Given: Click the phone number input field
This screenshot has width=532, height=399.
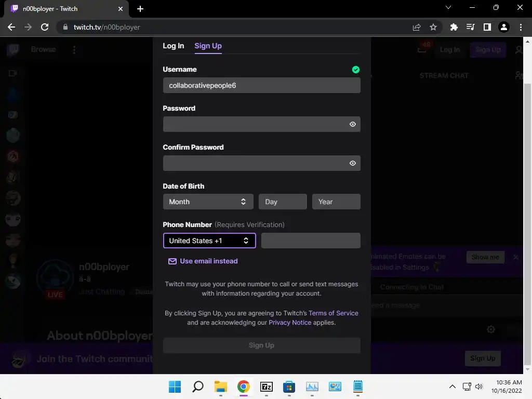Looking at the screenshot, I should [x=311, y=241].
